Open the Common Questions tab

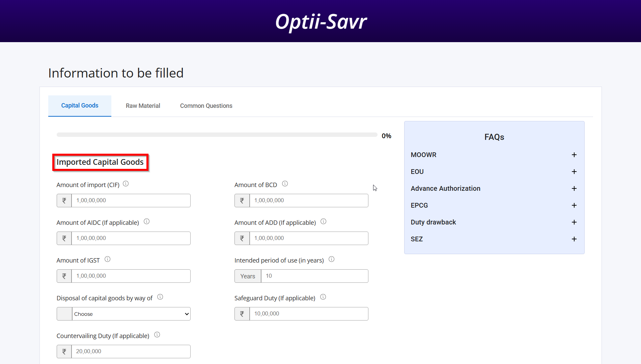(206, 106)
